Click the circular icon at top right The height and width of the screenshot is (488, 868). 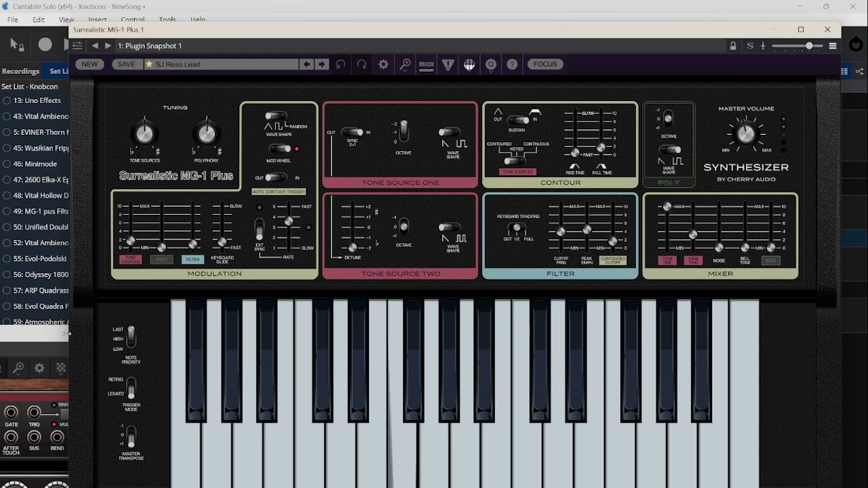856,45
